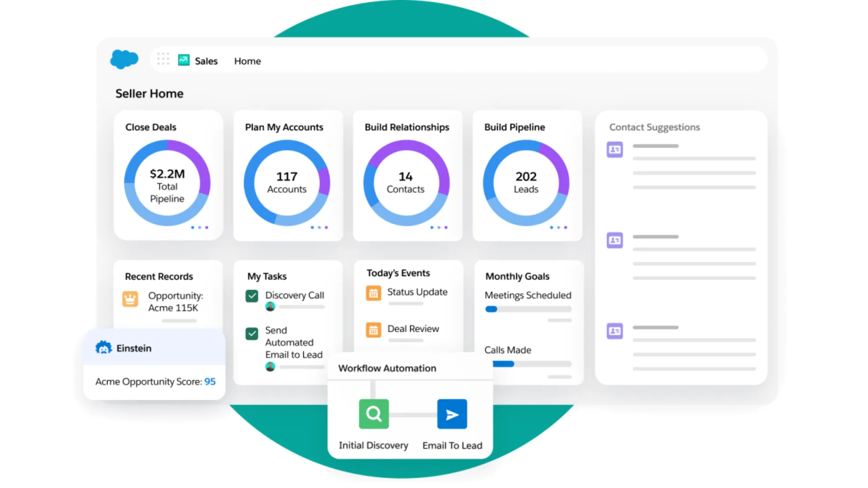Click the Acme Opportunity Score 95 value
The width and height of the screenshot is (868, 488).
(210, 381)
